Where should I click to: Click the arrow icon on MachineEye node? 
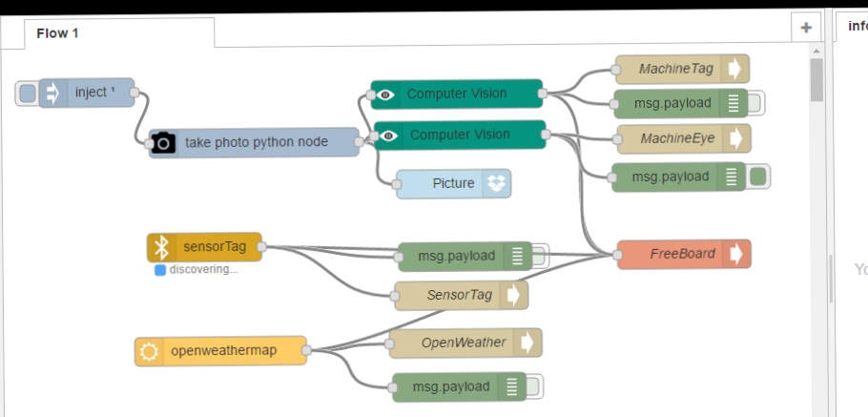point(736,138)
